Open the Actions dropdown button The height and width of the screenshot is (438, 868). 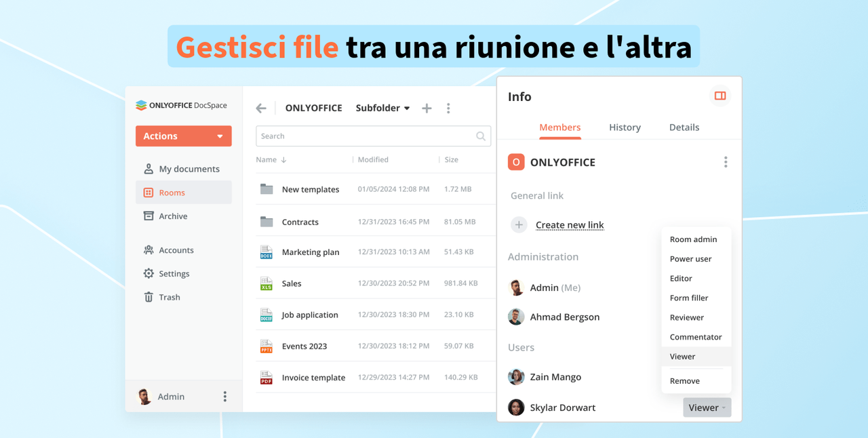184,136
